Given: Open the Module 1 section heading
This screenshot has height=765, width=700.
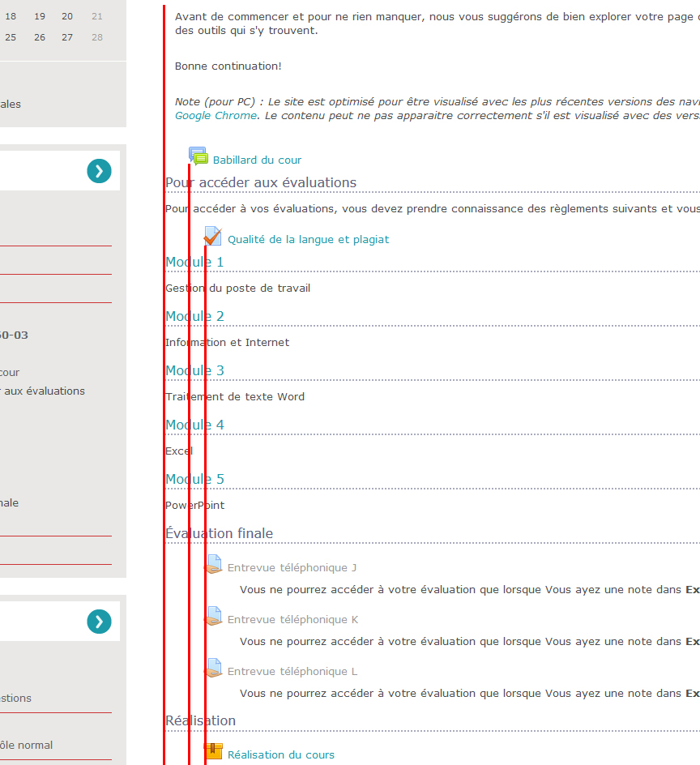Looking at the screenshot, I should coord(194,262).
